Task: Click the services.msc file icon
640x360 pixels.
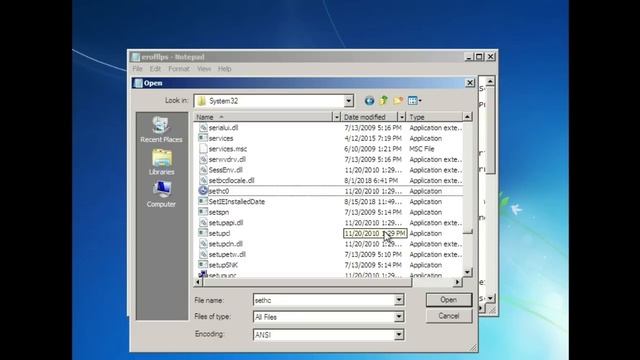Action: pos(203,149)
